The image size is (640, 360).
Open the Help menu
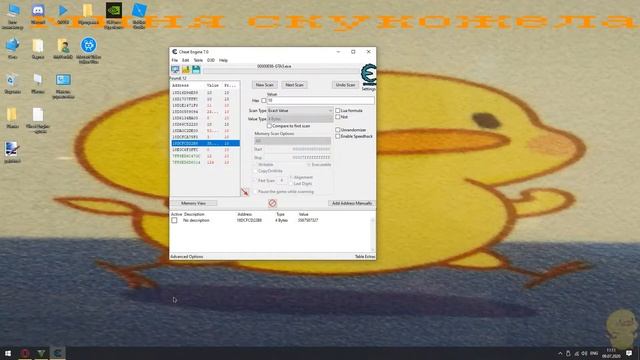pos(223,60)
